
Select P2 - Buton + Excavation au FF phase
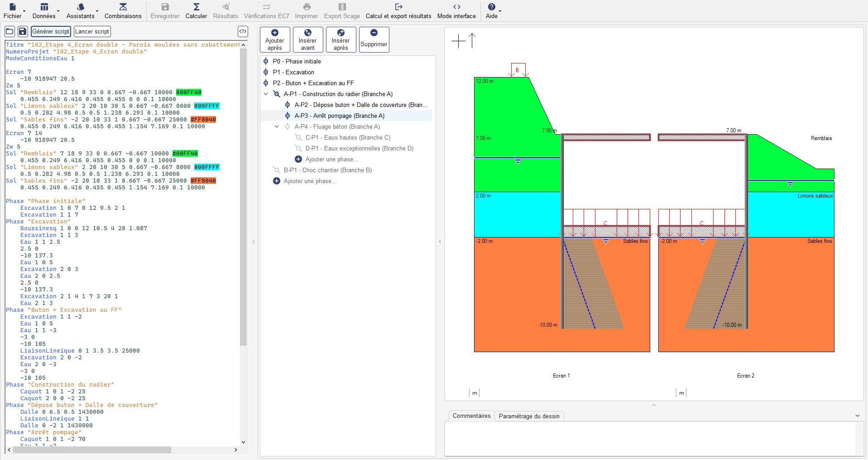pyautogui.click(x=313, y=83)
